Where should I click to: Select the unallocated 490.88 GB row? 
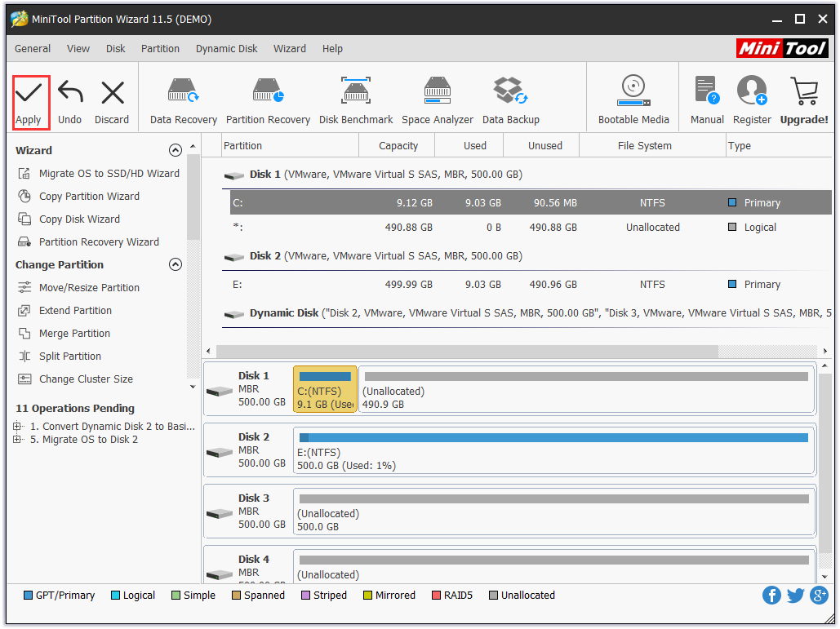531,228
